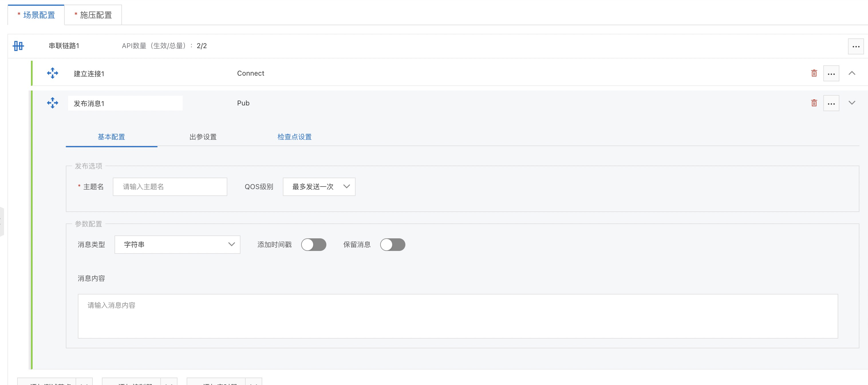Viewport: 868px width, 385px height.
Task: Collapse the 发布消息1 node panel
Action: pyautogui.click(x=851, y=103)
